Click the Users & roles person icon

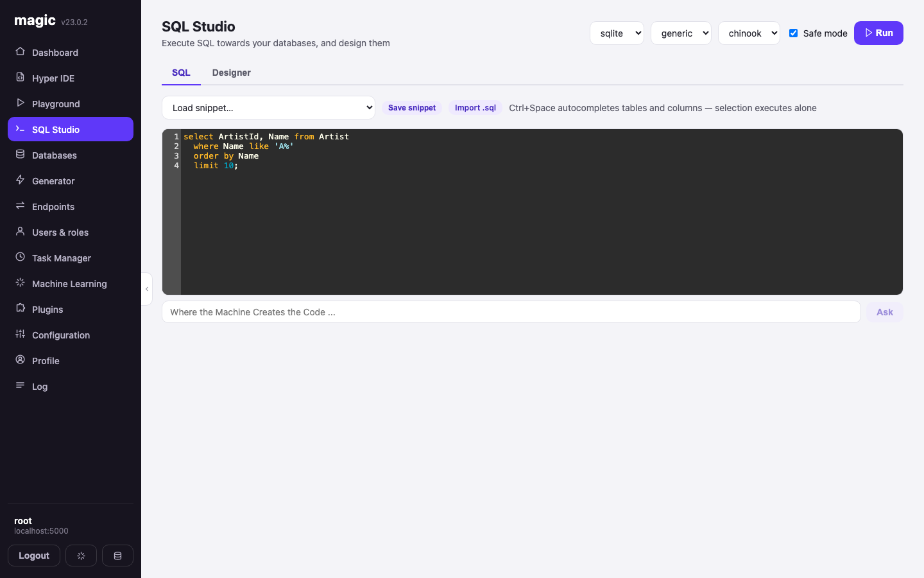click(x=20, y=231)
